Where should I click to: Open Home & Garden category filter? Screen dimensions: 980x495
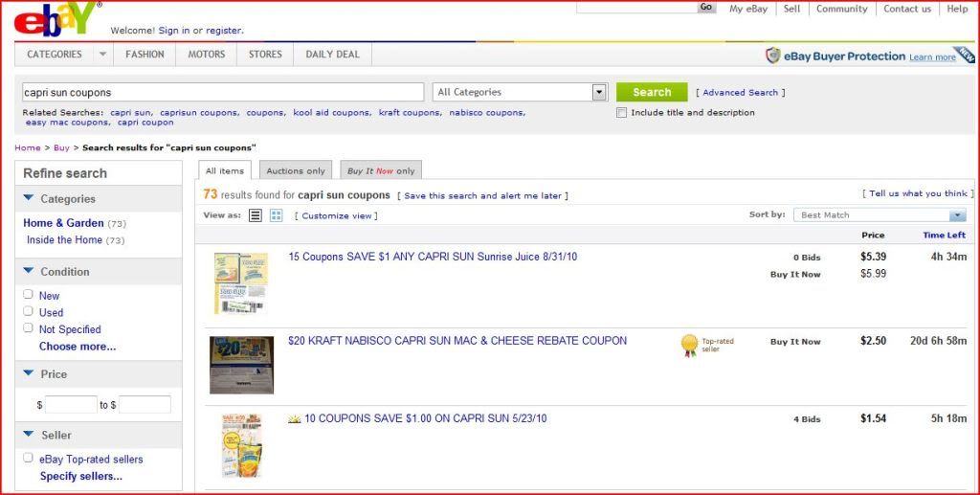coord(63,223)
